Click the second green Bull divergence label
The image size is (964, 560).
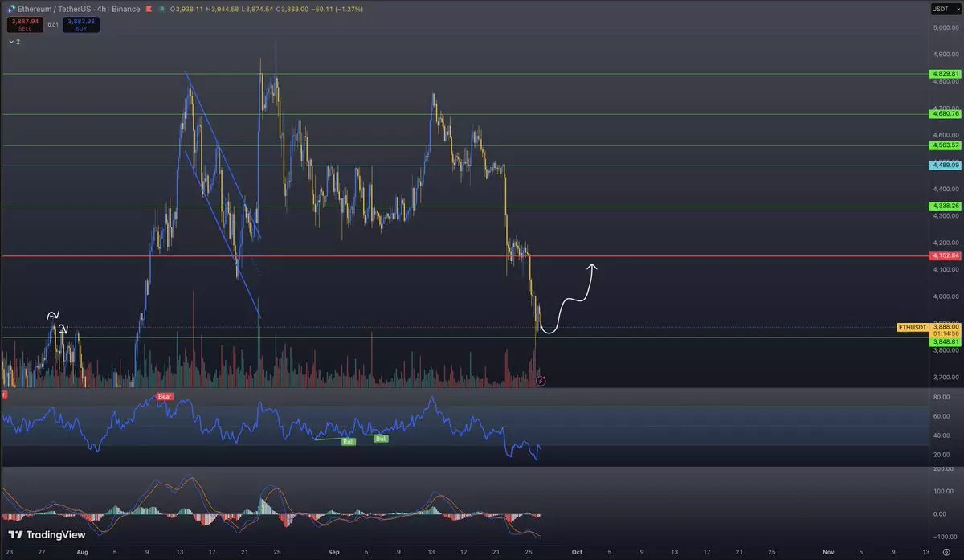(x=381, y=439)
